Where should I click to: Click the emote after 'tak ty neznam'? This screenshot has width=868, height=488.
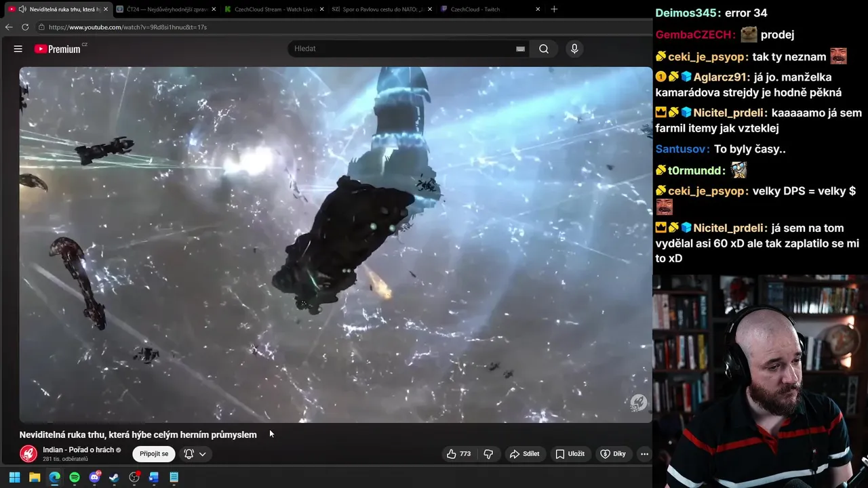coord(838,56)
